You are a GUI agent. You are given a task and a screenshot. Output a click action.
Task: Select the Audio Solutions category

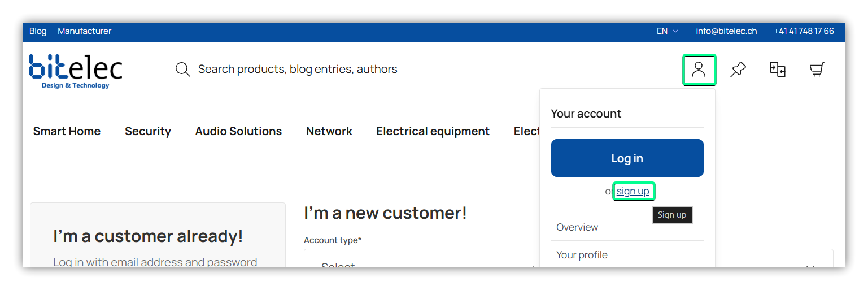coord(238,131)
